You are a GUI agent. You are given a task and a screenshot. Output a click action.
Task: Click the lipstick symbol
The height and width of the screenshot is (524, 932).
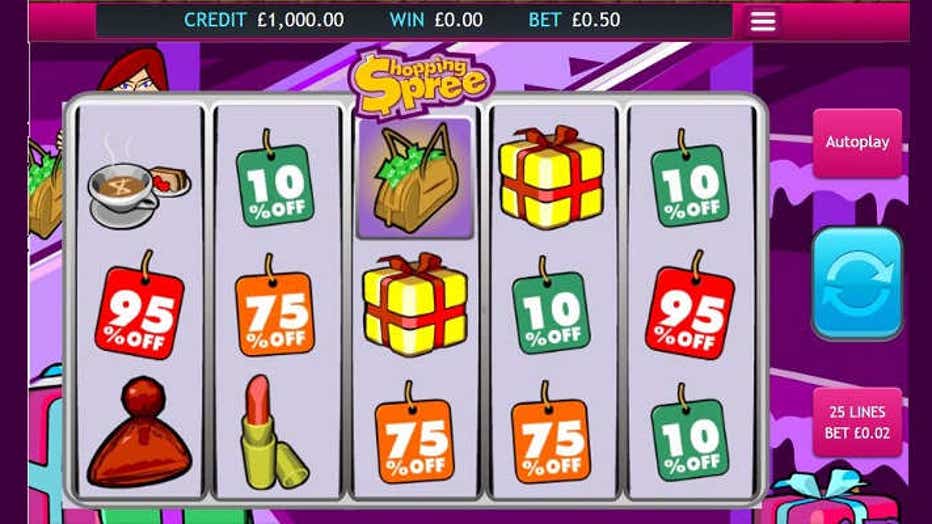[273, 432]
